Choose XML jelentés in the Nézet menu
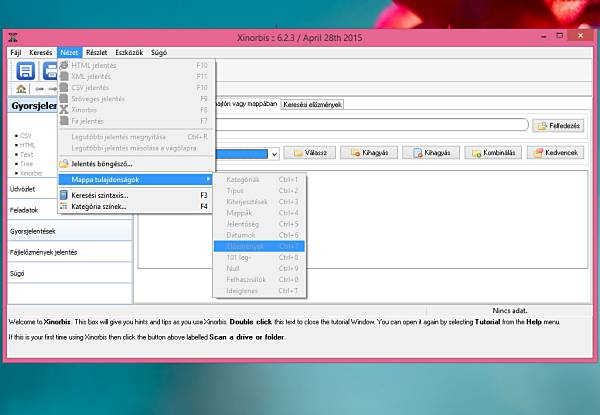Screen dimensions: 600x415 [135, 76]
